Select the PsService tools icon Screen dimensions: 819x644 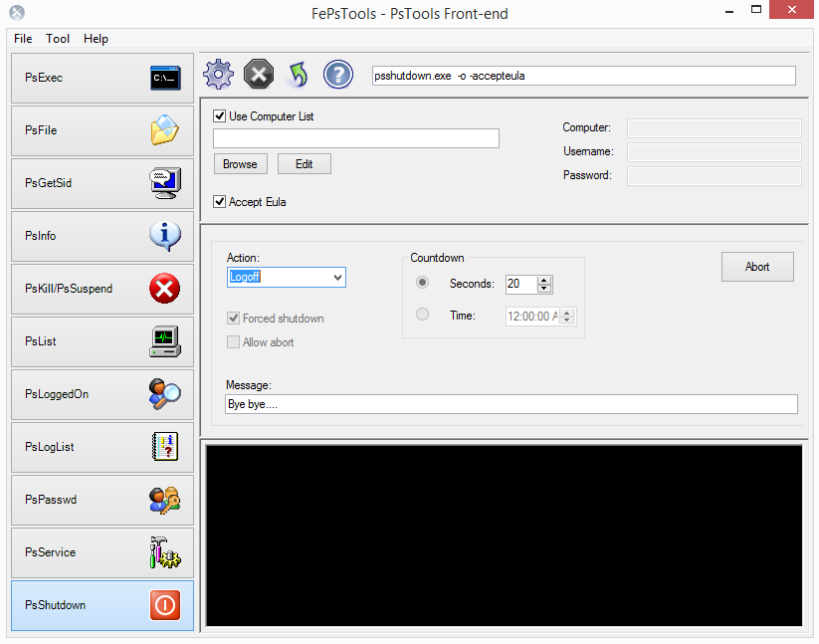(x=165, y=552)
